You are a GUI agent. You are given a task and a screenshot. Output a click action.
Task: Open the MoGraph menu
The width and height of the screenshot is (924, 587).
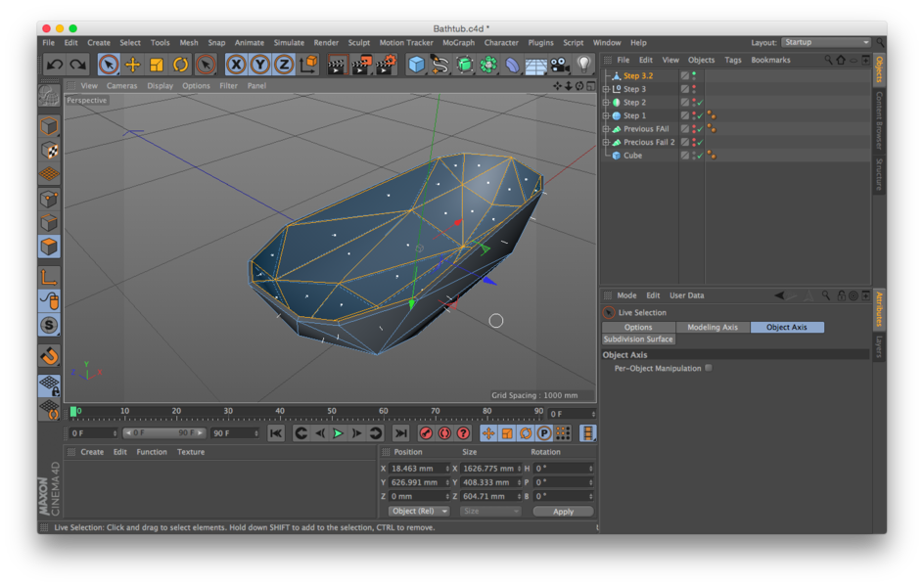tap(458, 42)
